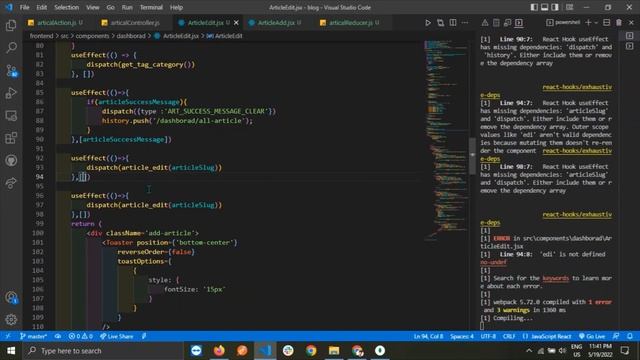Open the terminal launch profile dropdown arrow
This screenshot has height=360, width=640.
(596, 23)
